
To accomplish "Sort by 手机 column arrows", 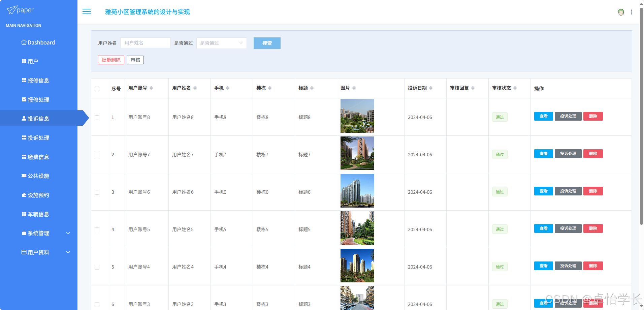I will [x=228, y=88].
